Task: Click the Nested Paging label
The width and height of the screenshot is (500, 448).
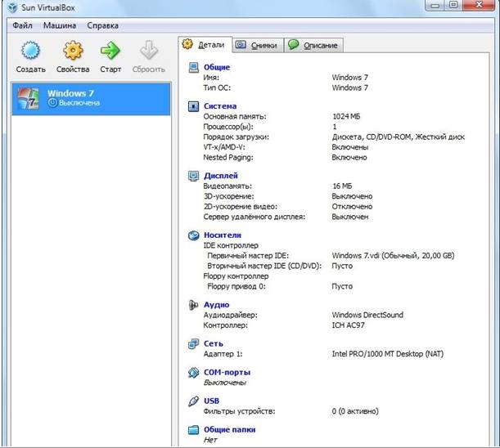Action: tap(228, 158)
